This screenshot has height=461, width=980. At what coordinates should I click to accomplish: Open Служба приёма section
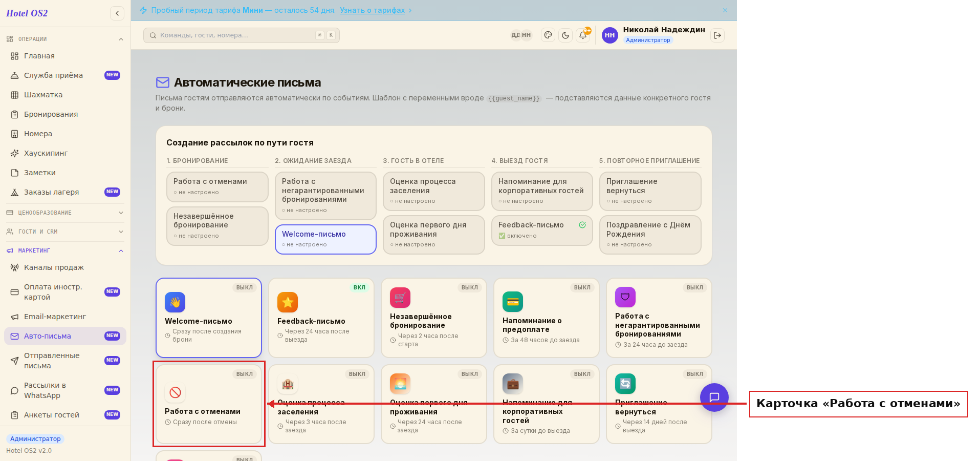65,75
